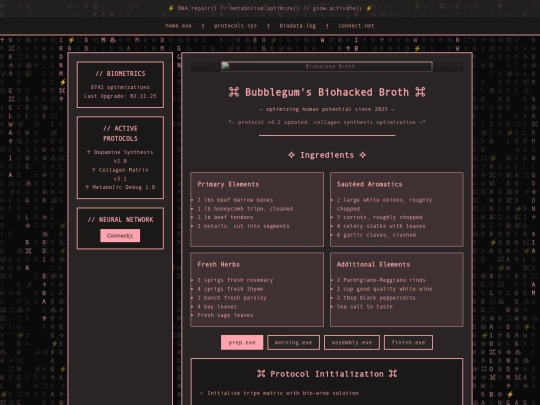Click the '0742 optimizations' text
540x405 pixels.
[120, 87]
